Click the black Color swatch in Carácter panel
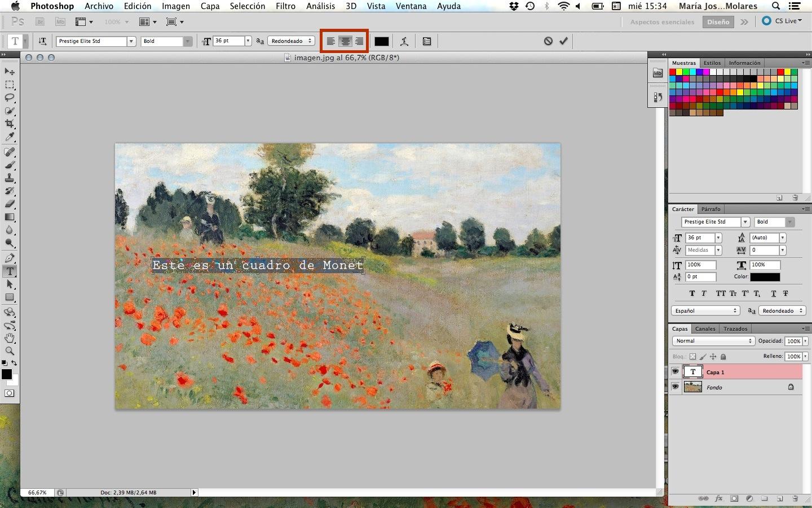Image resolution: width=812 pixels, height=508 pixels. [x=765, y=277]
